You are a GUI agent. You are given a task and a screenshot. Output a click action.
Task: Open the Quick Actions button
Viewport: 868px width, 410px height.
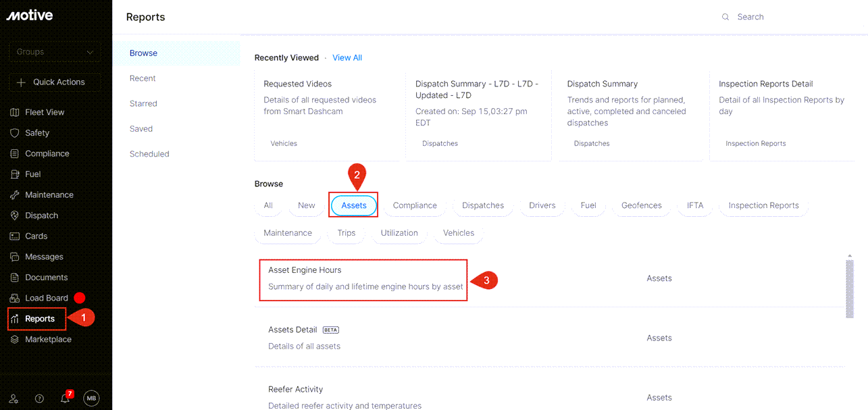click(x=55, y=82)
